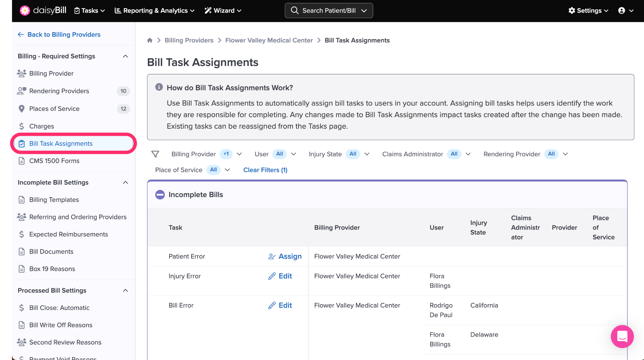Collapse Billing - Required Settings section
This screenshot has height=360, width=644.
tap(125, 56)
